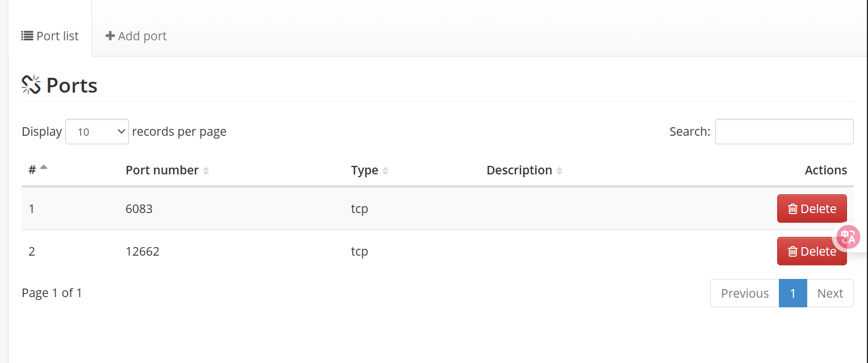This screenshot has width=868, height=363.
Task: Focus the Search input field
Action: pos(784,132)
